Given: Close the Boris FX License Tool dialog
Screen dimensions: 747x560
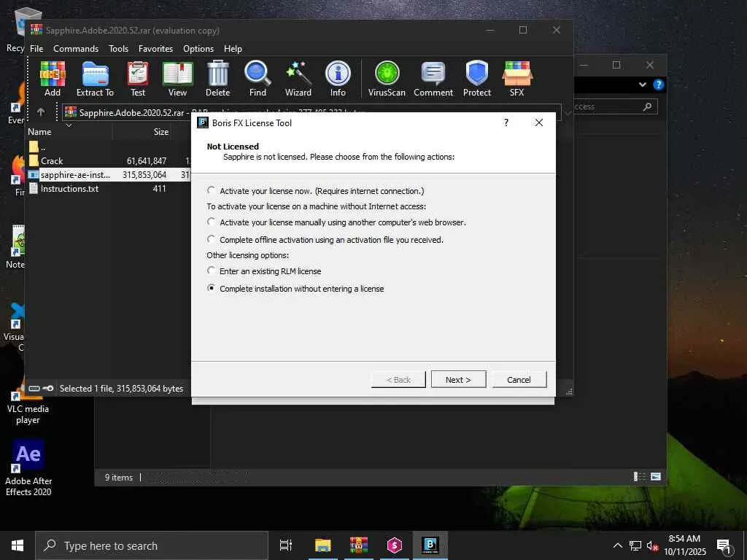Looking at the screenshot, I should 539,122.
